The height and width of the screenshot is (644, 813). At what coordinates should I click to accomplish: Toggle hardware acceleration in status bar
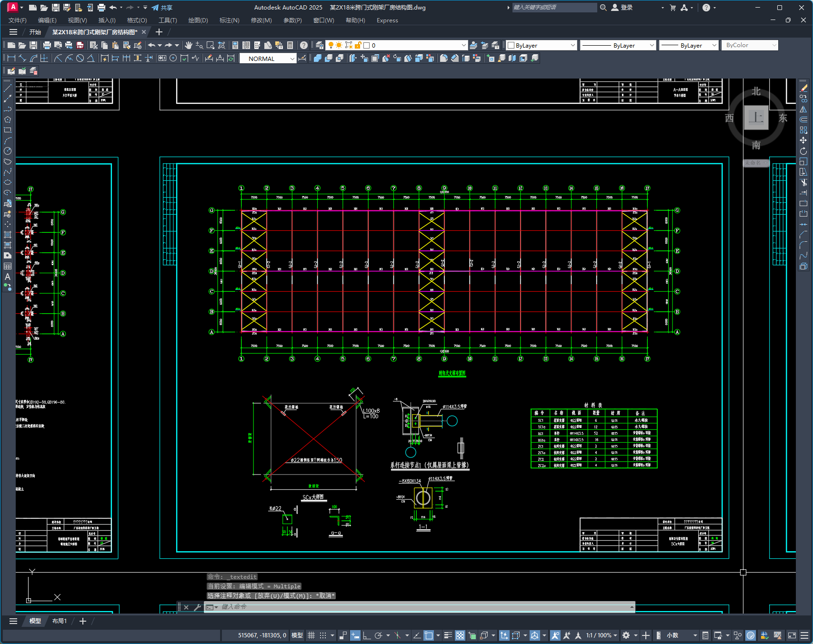tap(751, 635)
